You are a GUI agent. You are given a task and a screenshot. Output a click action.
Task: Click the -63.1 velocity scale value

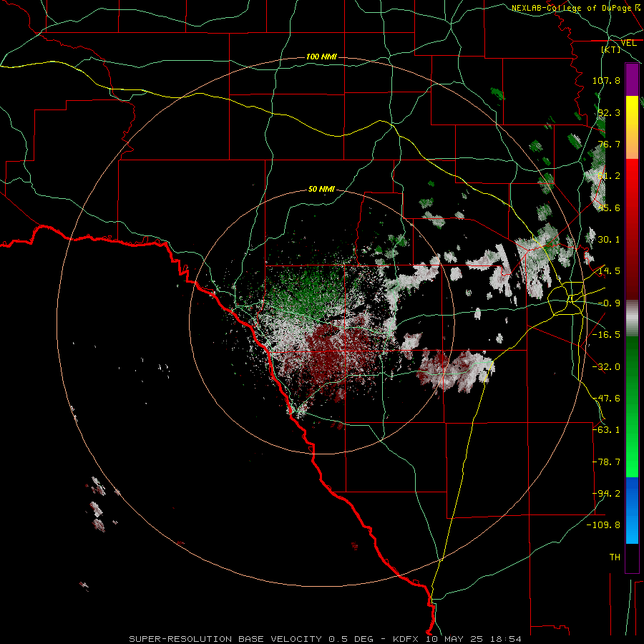coord(606,430)
